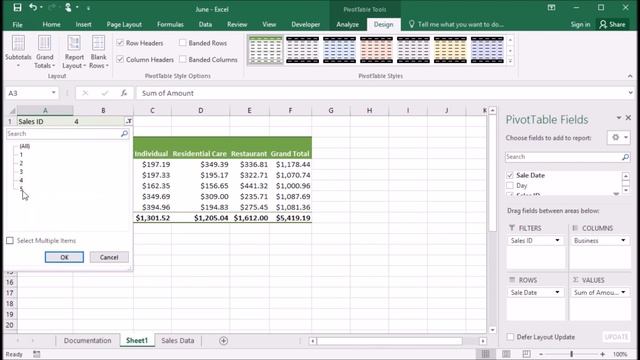This screenshot has height=360, width=640.
Task: Click Sign in
Action: tap(580, 24)
